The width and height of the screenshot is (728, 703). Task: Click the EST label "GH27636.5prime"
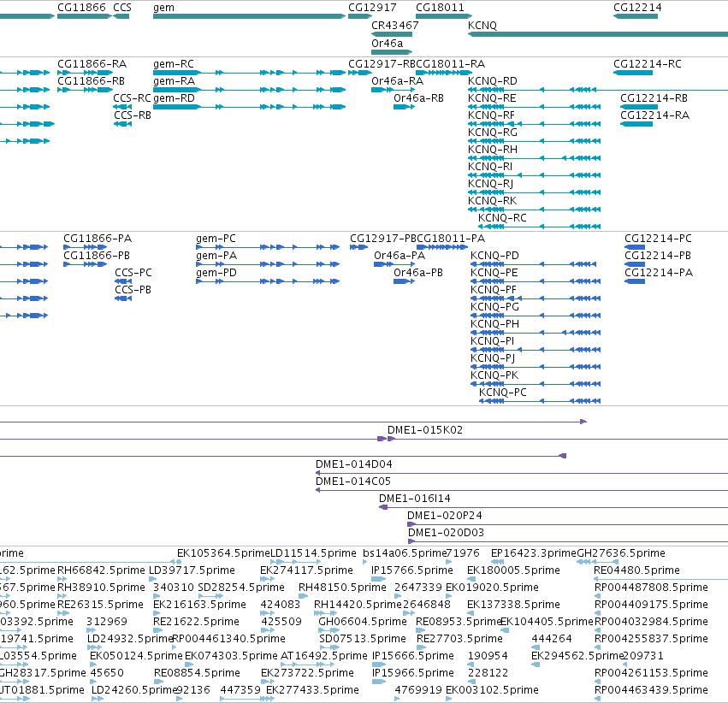coord(621,553)
